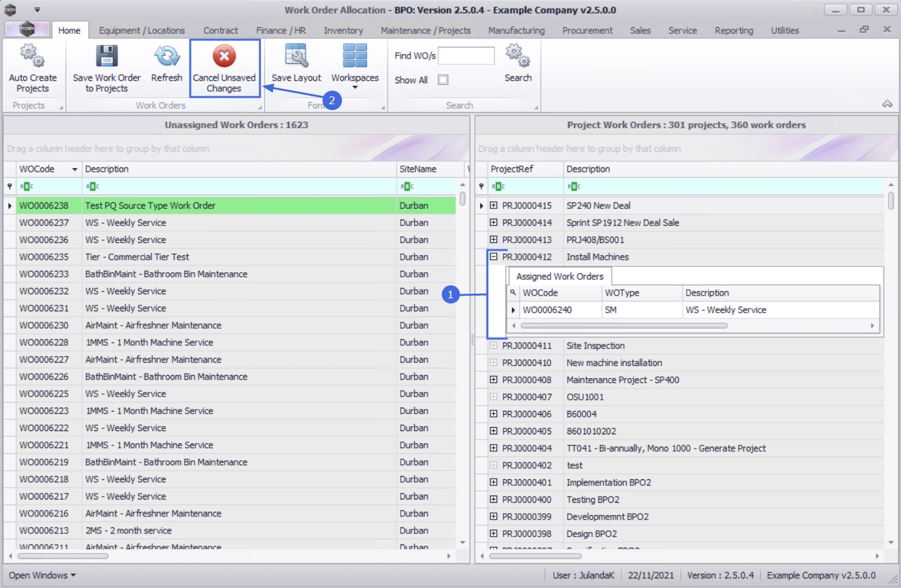This screenshot has height=588, width=901.
Task: Switch to the Manufacturing tab
Action: (x=517, y=30)
